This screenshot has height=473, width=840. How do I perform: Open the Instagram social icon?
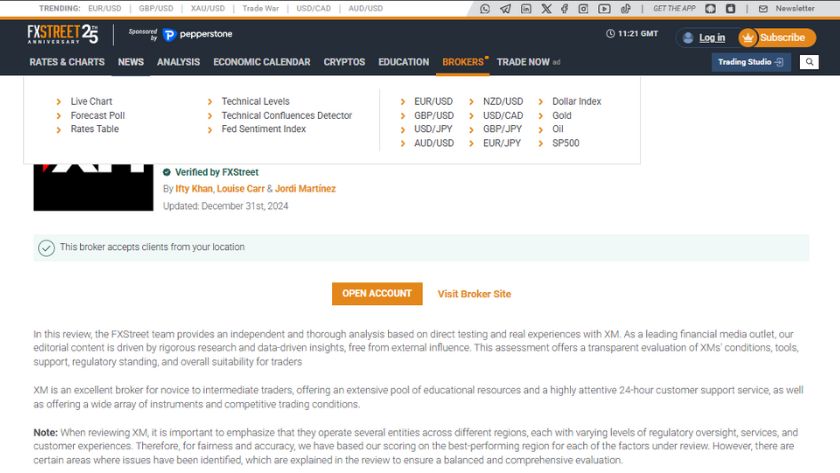pos(583,9)
